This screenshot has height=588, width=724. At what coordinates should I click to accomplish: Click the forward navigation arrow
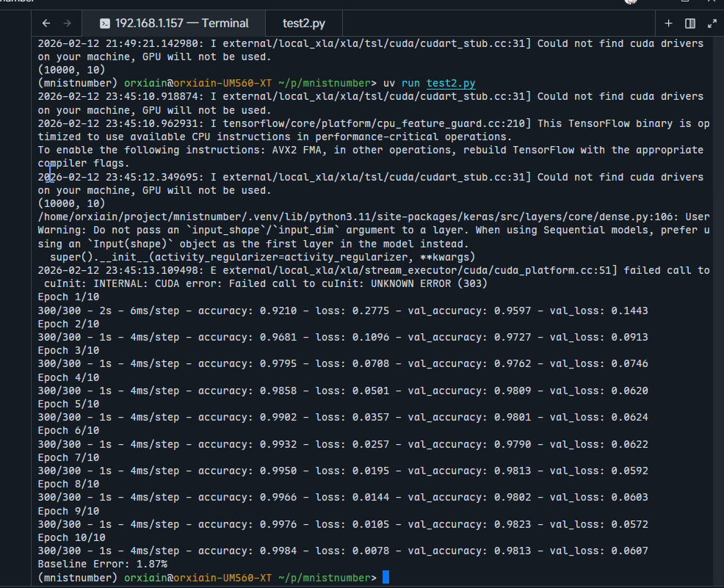coord(68,23)
